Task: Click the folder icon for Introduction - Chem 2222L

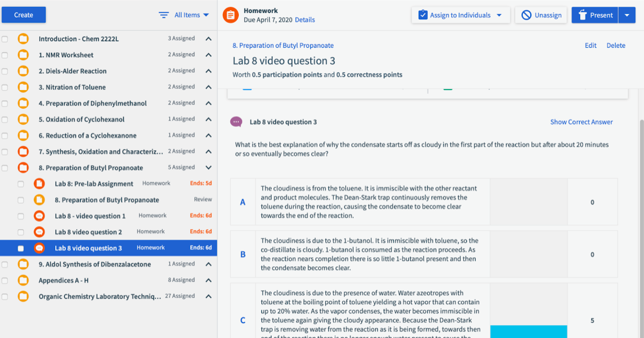Action: (23, 39)
